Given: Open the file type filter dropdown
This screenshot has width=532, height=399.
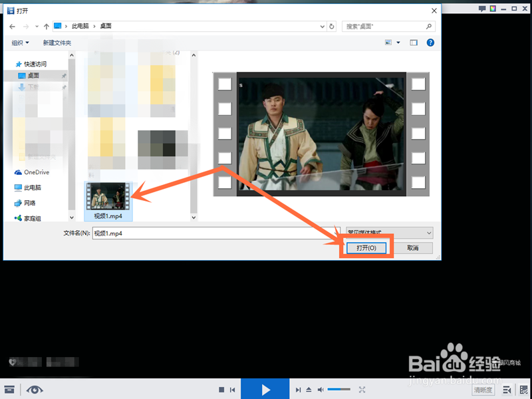Looking at the screenshot, I should click(390, 233).
